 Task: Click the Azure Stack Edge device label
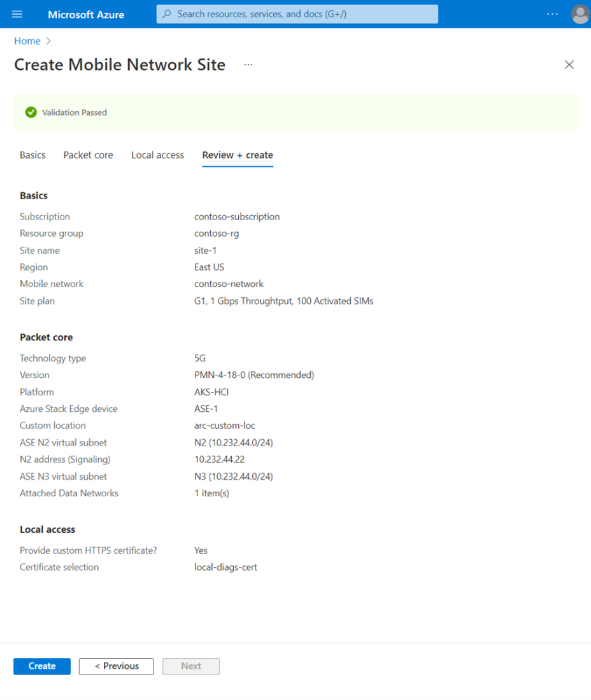(68, 409)
